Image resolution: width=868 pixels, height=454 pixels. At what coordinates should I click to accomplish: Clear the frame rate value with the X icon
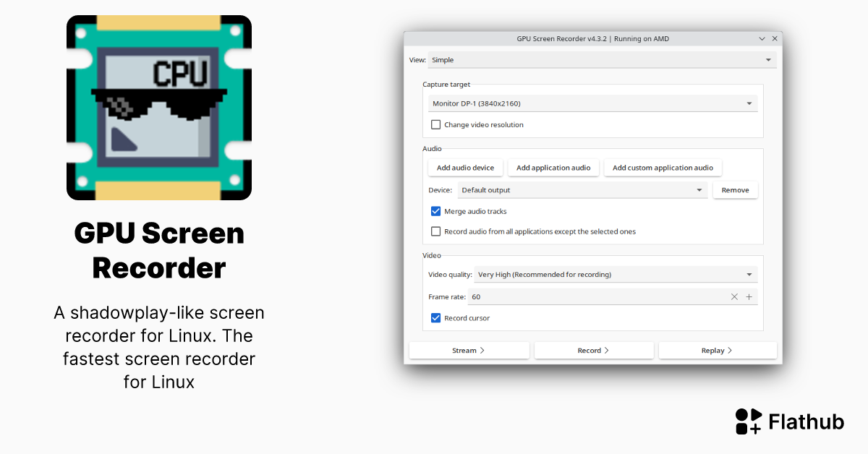[734, 296]
